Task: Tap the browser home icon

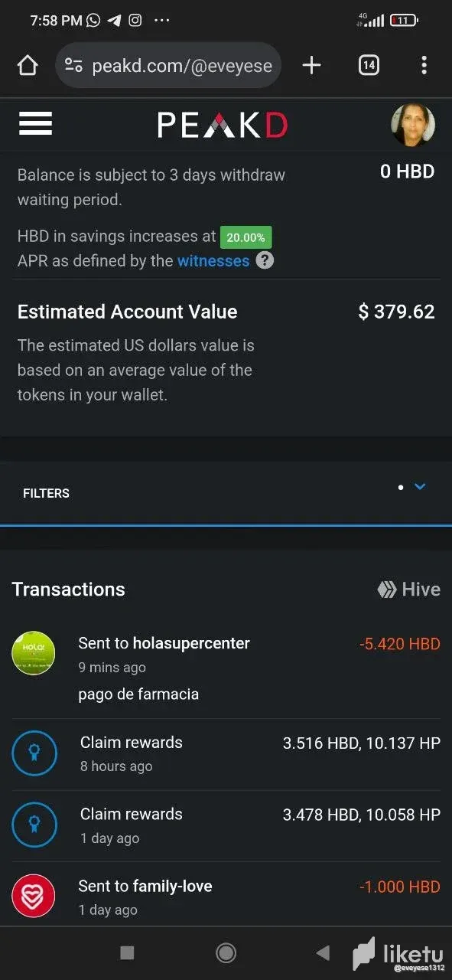Action: tap(28, 66)
